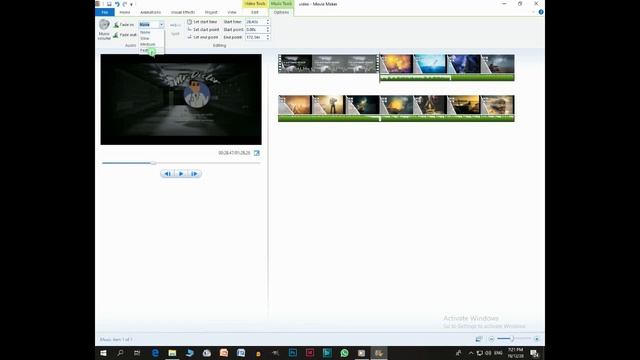Click the Save icon in quick access toolbar

click(109, 4)
